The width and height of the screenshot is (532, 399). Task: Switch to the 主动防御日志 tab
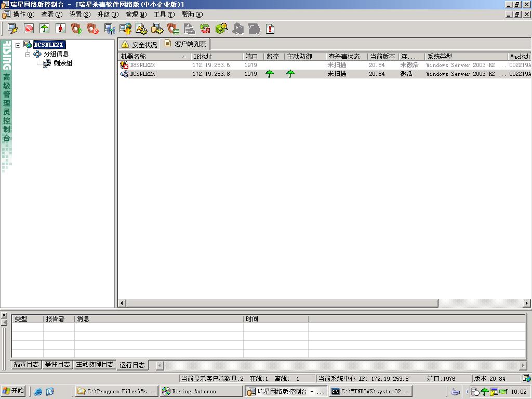pyautogui.click(x=95, y=364)
